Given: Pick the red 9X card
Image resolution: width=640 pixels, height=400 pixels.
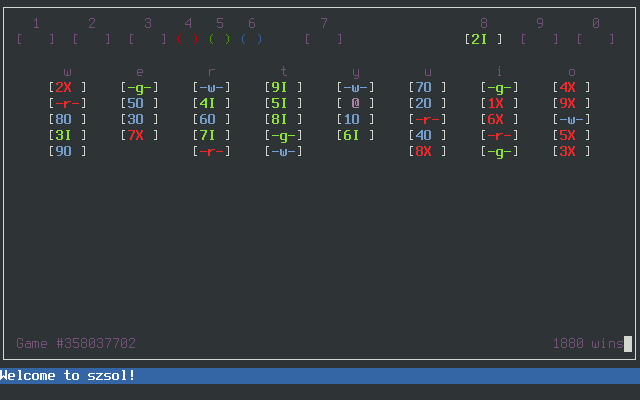Looking at the screenshot, I should 572,103.
